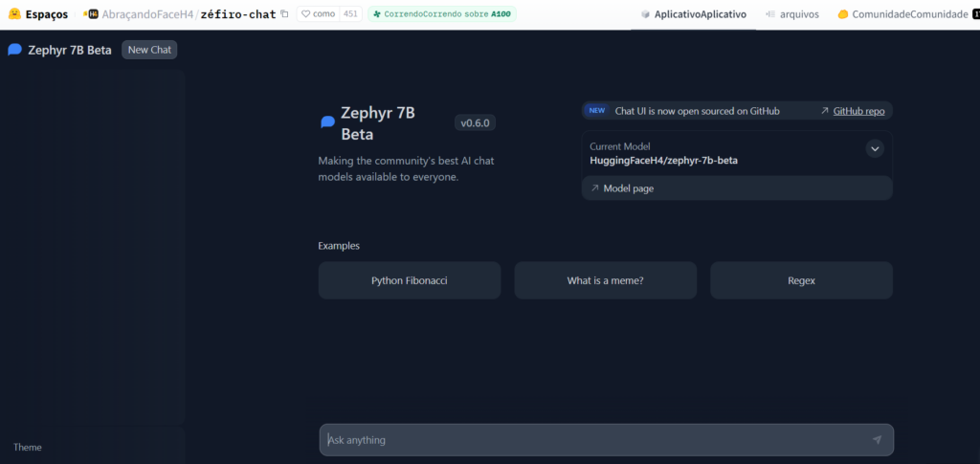Switch to the Aplicativo tab
The height and width of the screenshot is (464, 980).
point(694,14)
